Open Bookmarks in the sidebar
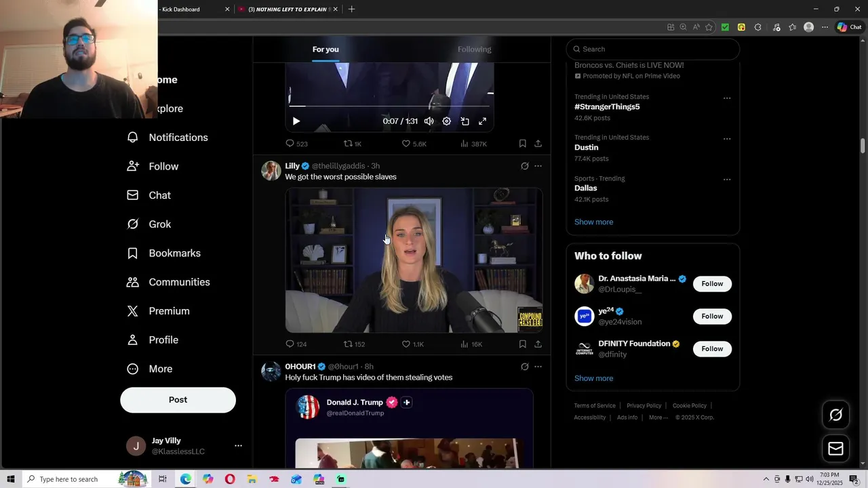 164,253
